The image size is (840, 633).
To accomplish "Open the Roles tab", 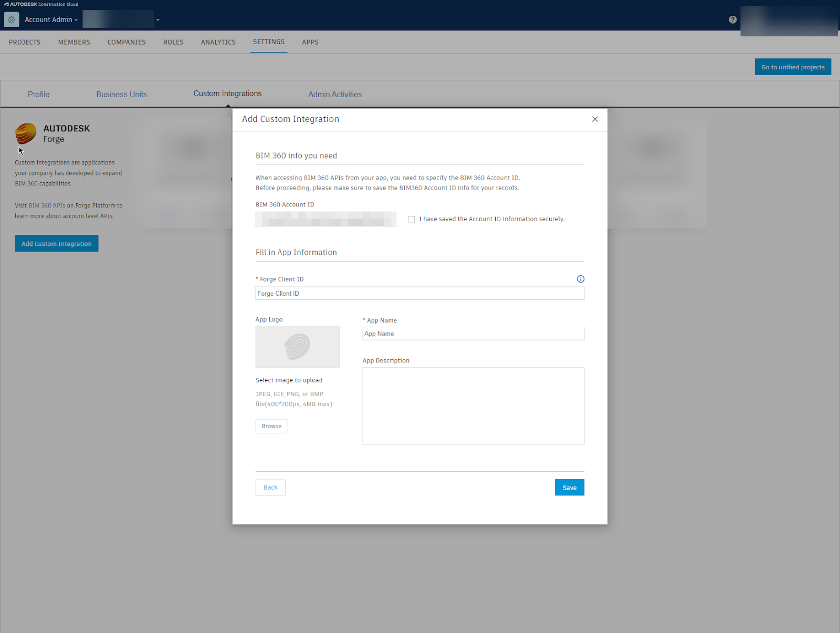I will pos(173,42).
